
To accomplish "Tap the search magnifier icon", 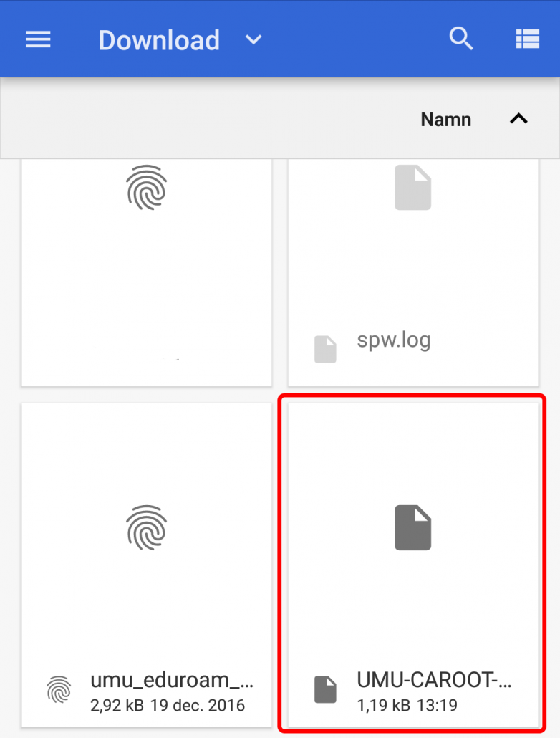I will 460,39.
